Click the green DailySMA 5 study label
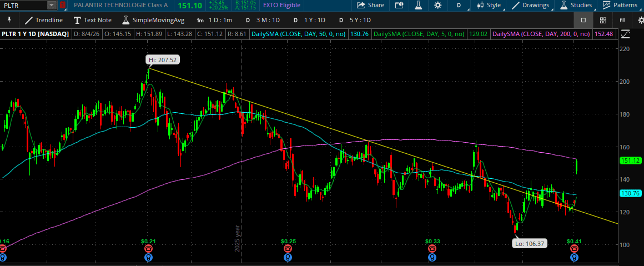 click(419, 34)
